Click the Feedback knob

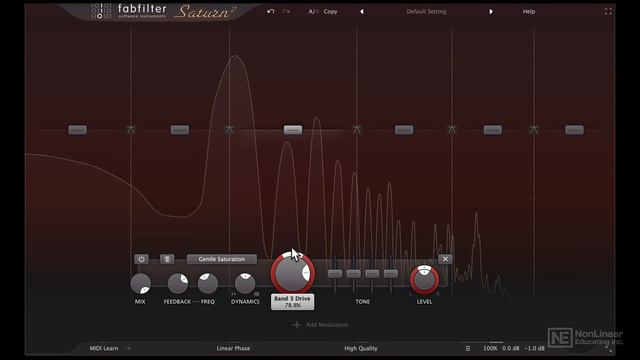point(178,284)
